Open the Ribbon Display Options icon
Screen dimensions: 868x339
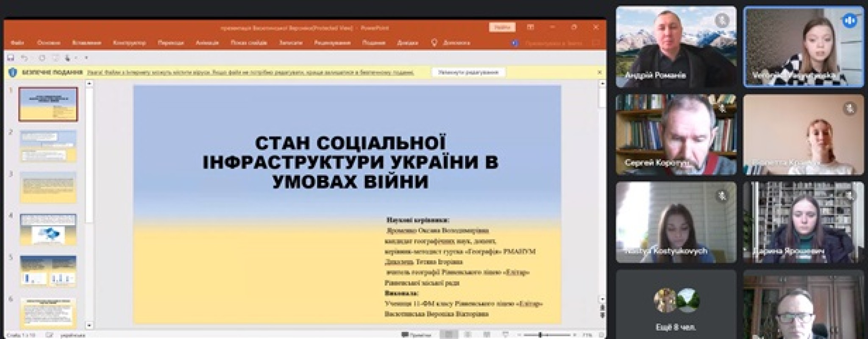[530, 28]
